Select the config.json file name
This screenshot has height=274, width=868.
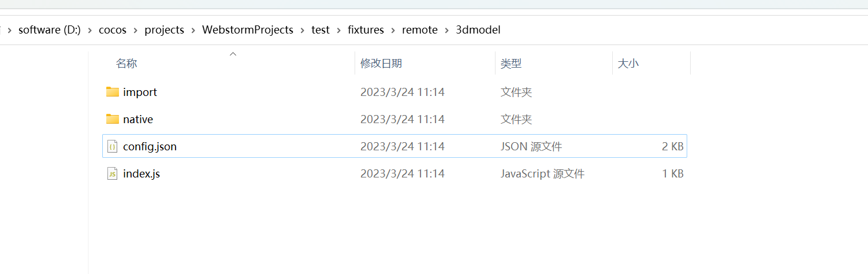click(150, 146)
